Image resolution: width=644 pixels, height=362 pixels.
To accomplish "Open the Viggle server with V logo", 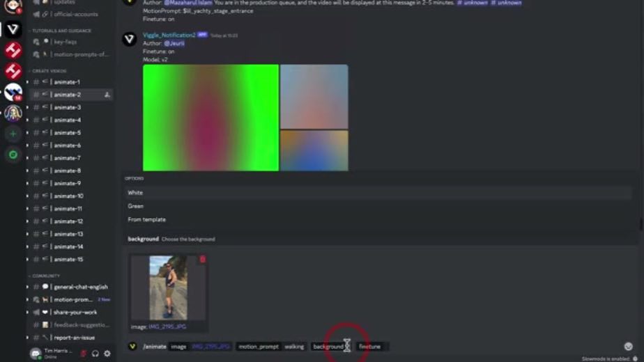I will click(13, 29).
